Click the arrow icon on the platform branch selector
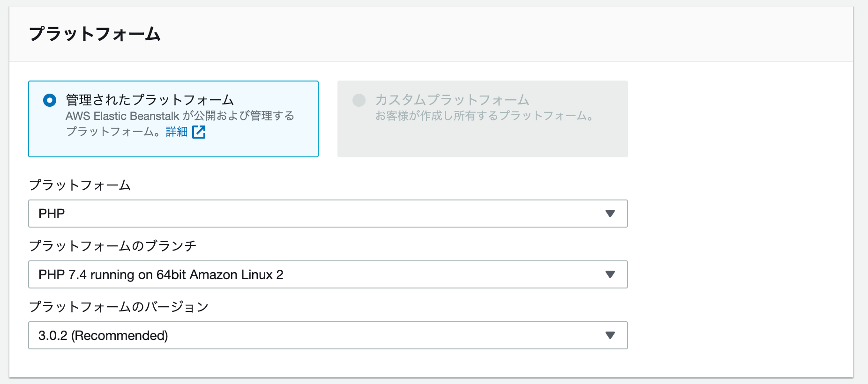 610,274
